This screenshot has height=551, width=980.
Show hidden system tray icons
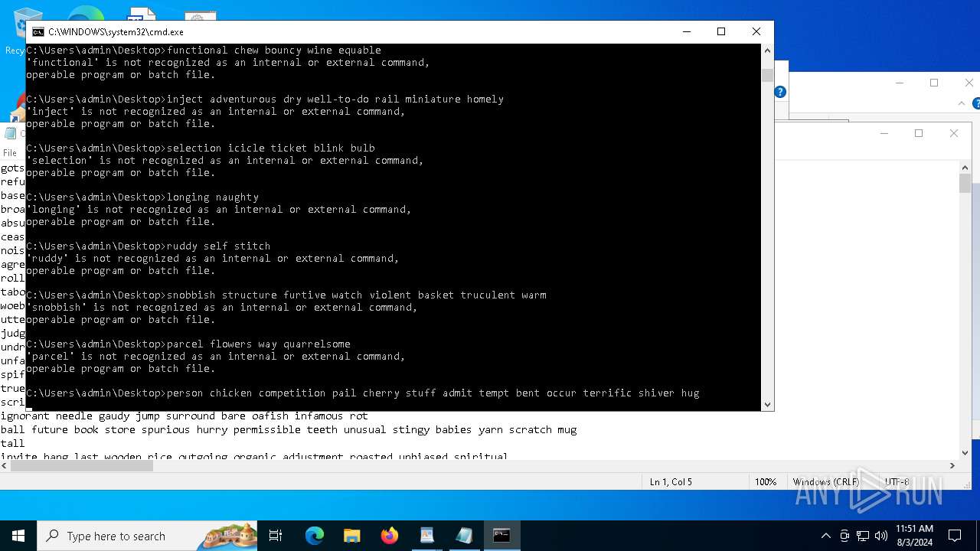[825, 536]
